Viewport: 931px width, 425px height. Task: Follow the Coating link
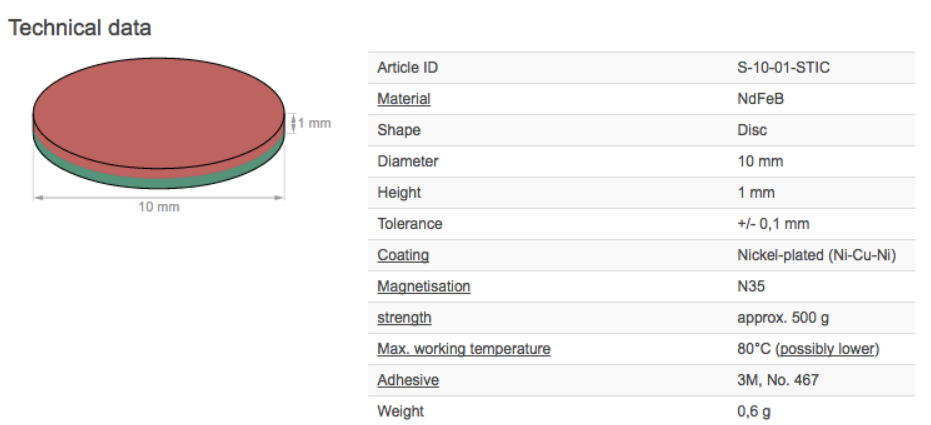click(x=403, y=255)
